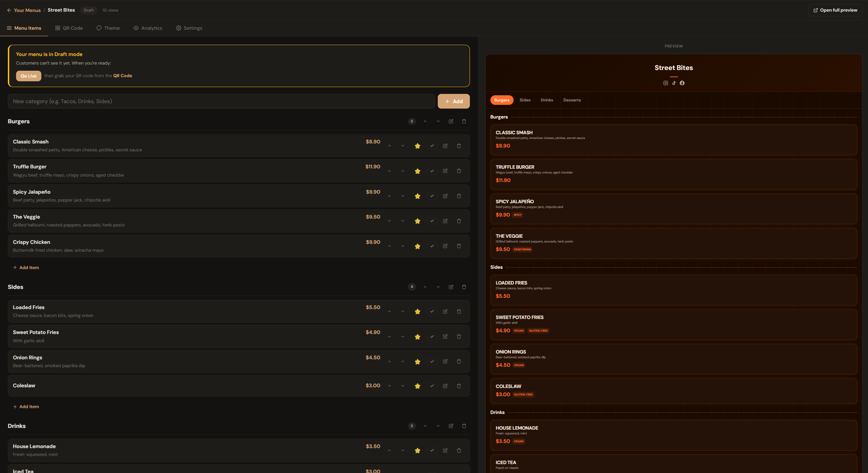Toggle availability check on The Veggie
The width and height of the screenshot is (868, 473).
tap(432, 221)
